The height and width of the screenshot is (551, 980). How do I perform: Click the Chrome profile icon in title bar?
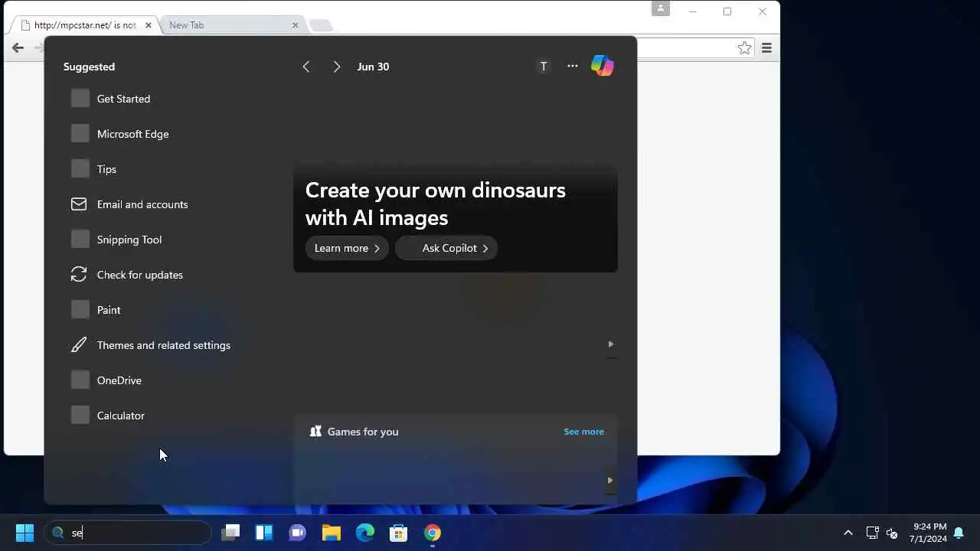coord(661,8)
